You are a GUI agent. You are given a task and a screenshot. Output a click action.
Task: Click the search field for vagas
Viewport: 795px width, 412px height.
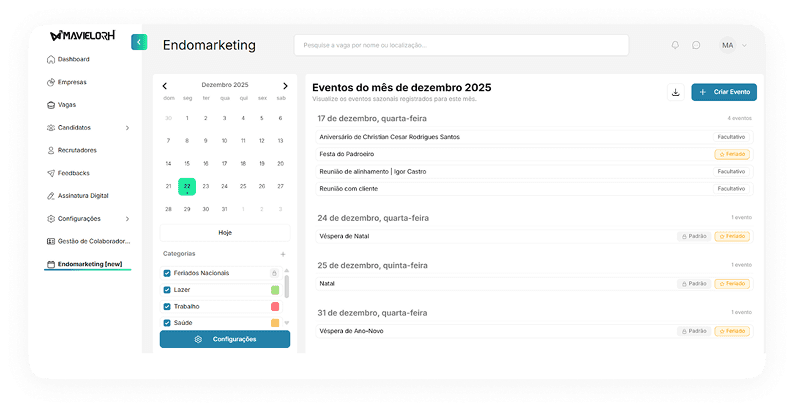pyautogui.click(x=461, y=45)
